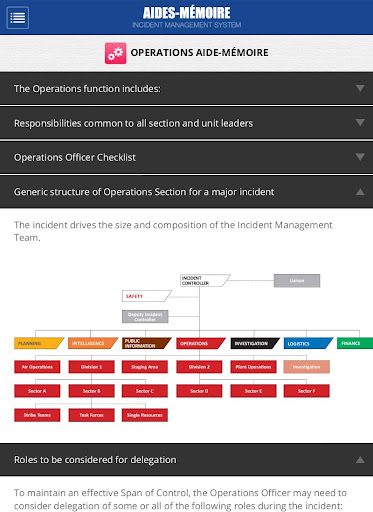Click the OPERATIONS AIDE-MÉMOIRE heading
Image resolution: width=373 pixels, height=512 pixels.
point(199,53)
